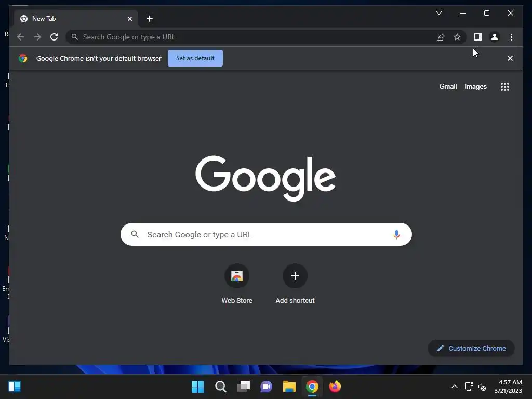Open the Chat app on the taskbar

[267, 387]
